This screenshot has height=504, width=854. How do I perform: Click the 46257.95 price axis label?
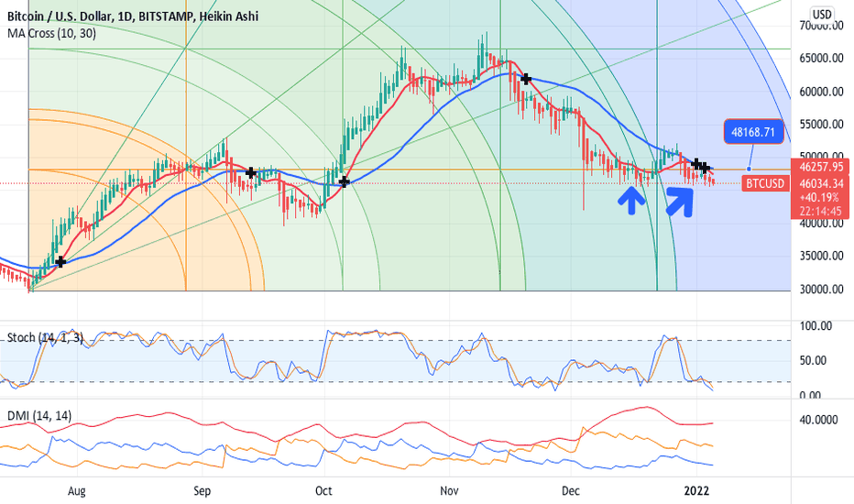tap(821, 168)
